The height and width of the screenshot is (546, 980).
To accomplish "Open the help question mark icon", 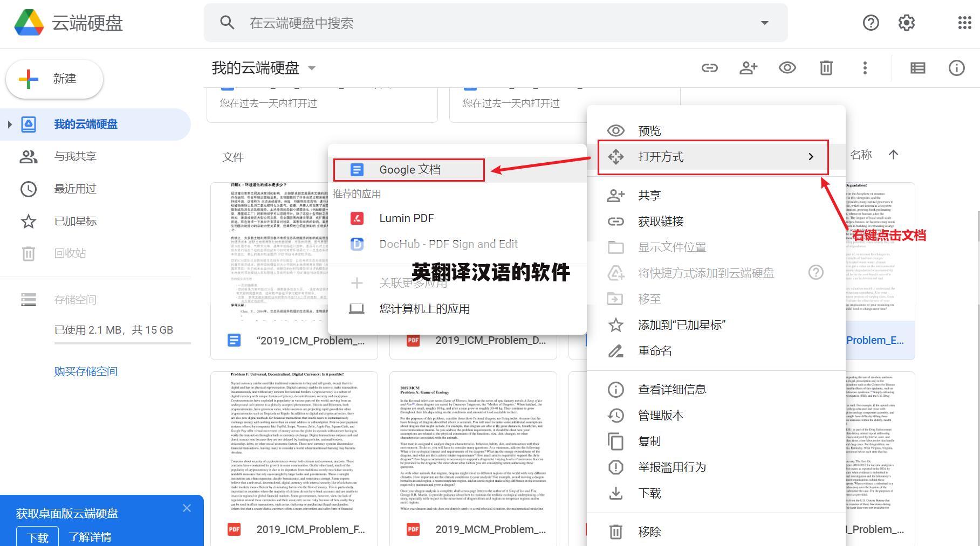I will point(871,23).
